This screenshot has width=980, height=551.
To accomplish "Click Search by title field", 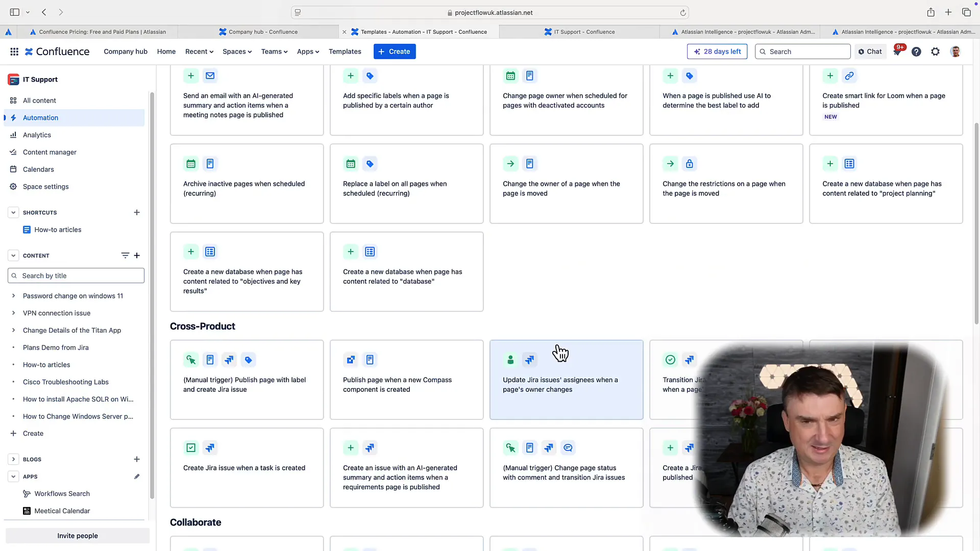I will coord(76,276).
